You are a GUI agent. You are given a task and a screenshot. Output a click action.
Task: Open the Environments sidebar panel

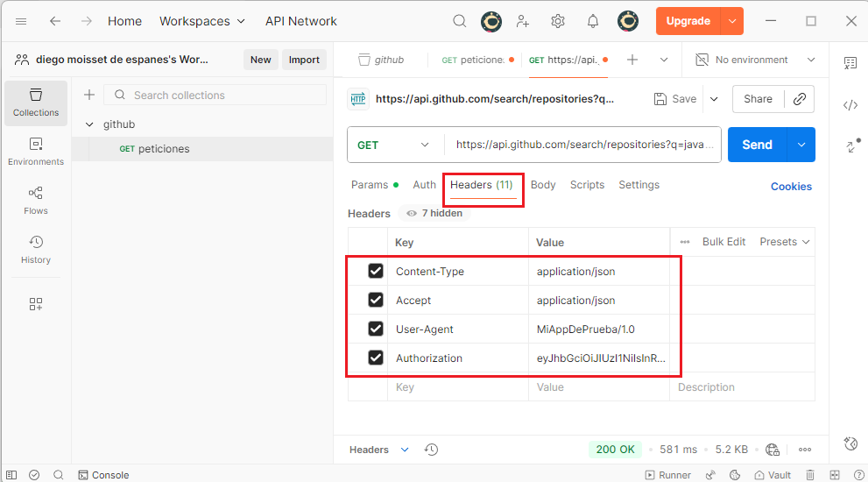click(36, 151)
